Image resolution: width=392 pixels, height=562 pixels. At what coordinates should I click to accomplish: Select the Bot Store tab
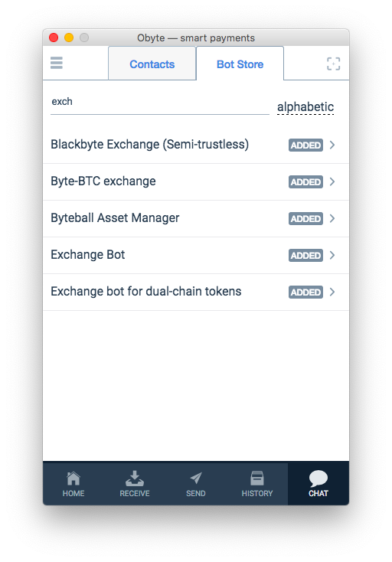tap(240, 64)
